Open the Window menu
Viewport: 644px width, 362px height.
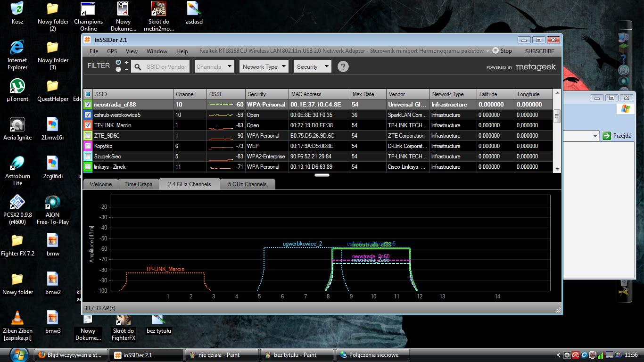(x=157, y=51)
